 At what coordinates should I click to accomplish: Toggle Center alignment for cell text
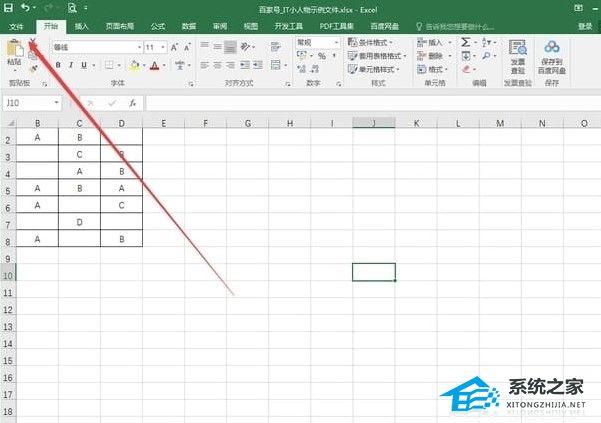(x=218, y=65)
